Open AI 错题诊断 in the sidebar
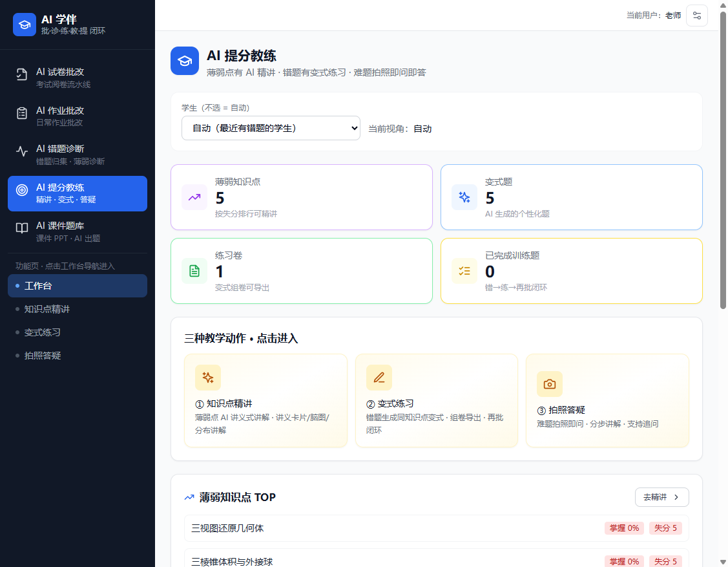The image size is (728, 567). [78, 155]
